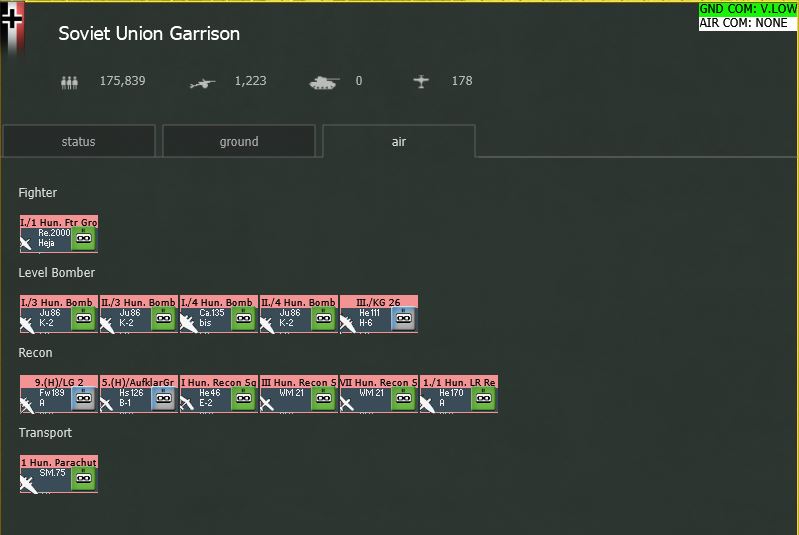Click blue robot icon on Fw 189 A unit
This screenshot has height=535, width=799.
pos(83,398)
